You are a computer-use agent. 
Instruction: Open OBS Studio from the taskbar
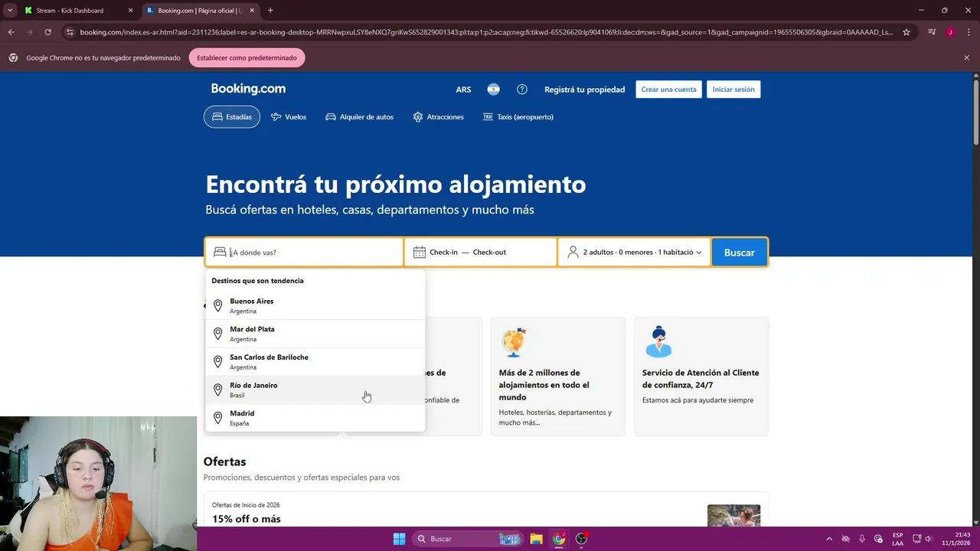pos(581,539)
